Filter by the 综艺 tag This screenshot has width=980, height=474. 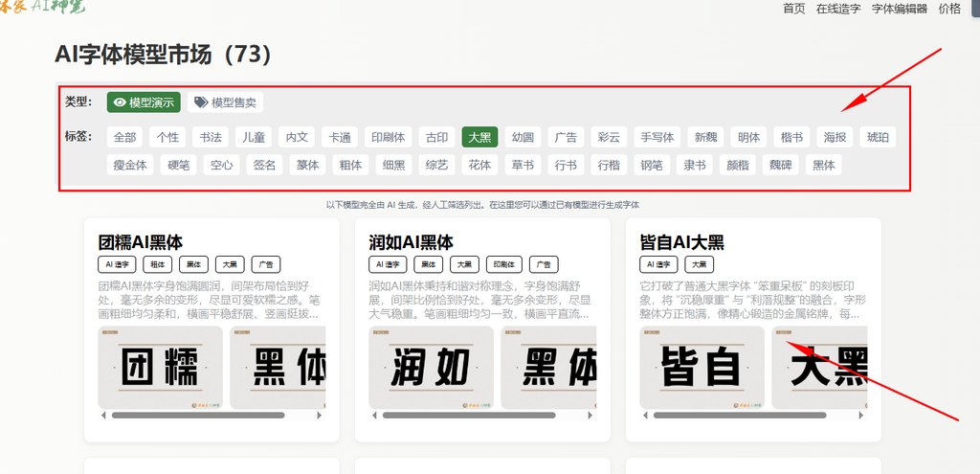[x=436, y=165]
